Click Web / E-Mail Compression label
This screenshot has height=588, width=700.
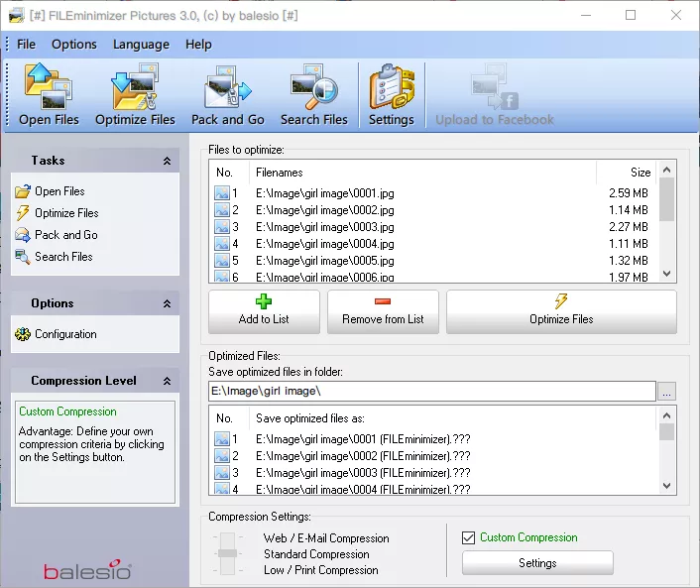326,538
